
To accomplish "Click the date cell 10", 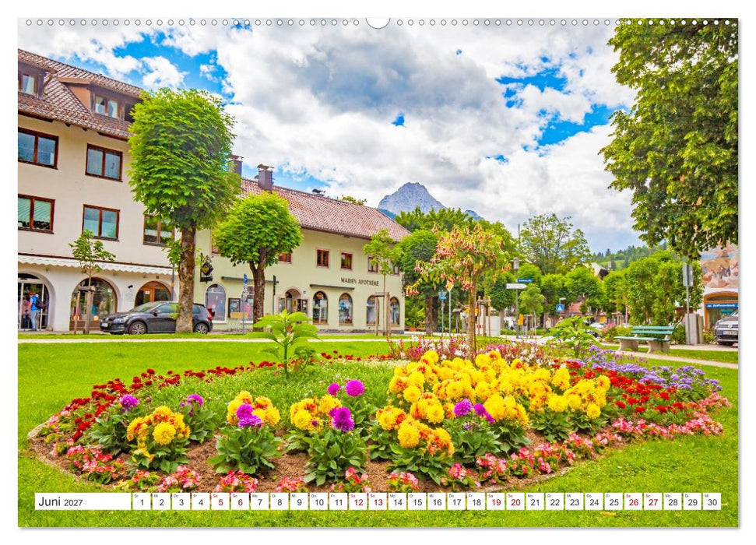I will point(318,501).
